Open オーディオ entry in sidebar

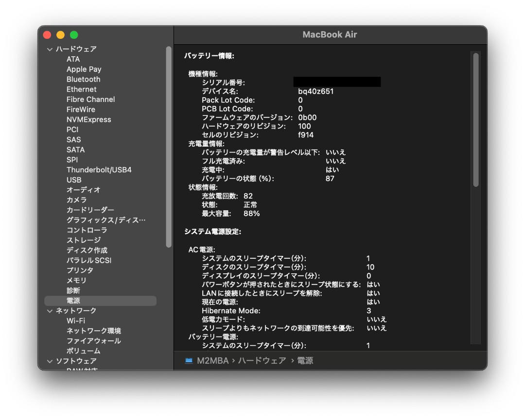pos(84,190)
